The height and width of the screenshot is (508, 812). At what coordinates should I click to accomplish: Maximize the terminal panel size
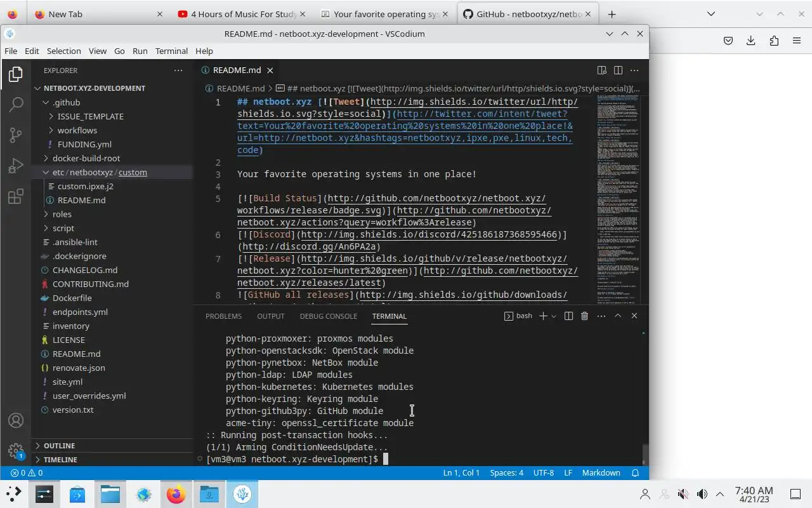618,316
